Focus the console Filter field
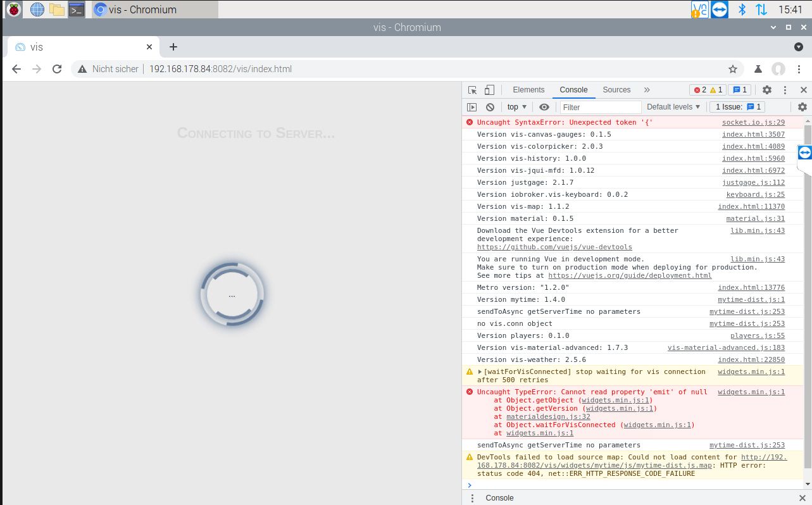 coord(600,107)
